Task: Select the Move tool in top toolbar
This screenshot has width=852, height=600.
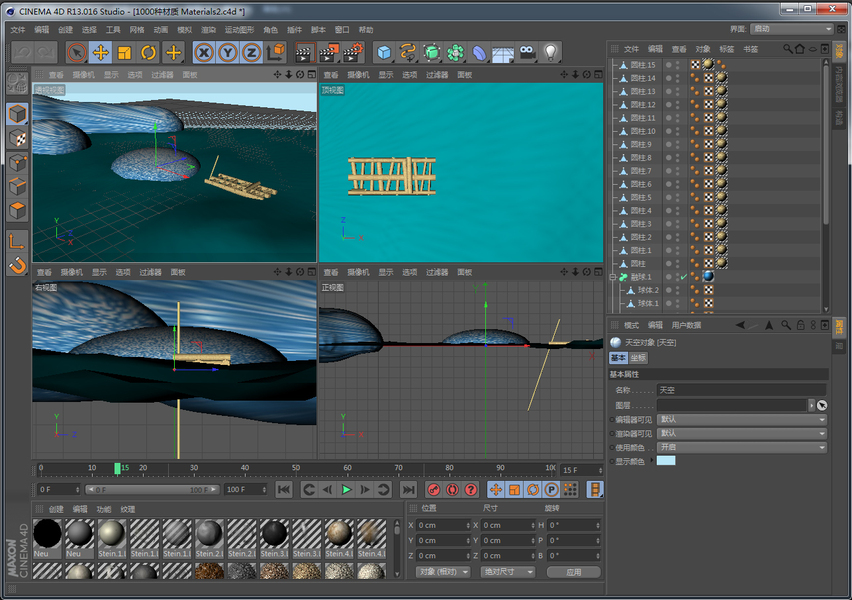Action: [x=100, y=52]
